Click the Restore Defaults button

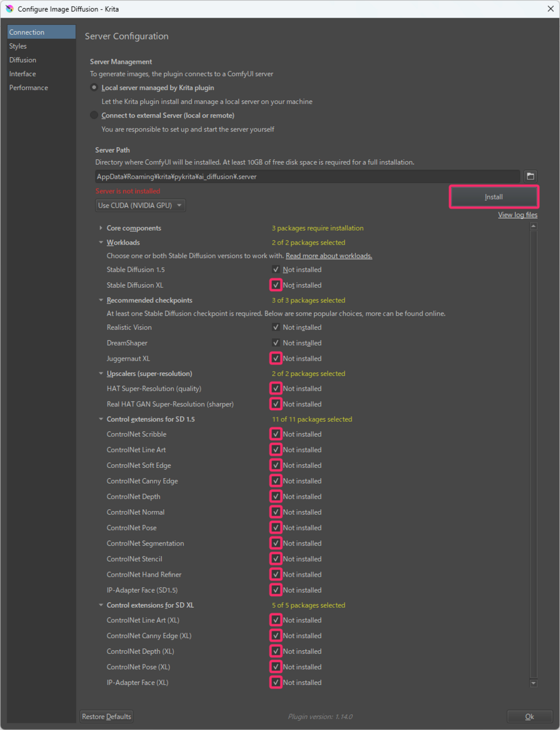(x=106, y=717)
